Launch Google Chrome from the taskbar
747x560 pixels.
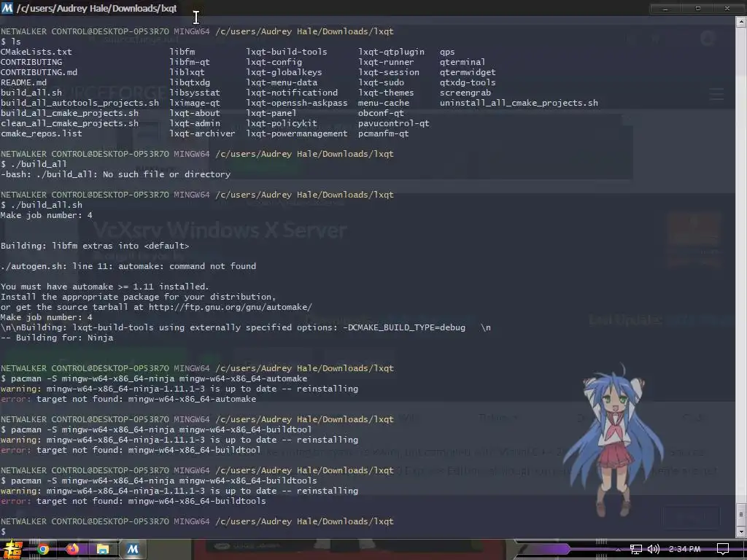pyautogui.click(x=43, y=550)
